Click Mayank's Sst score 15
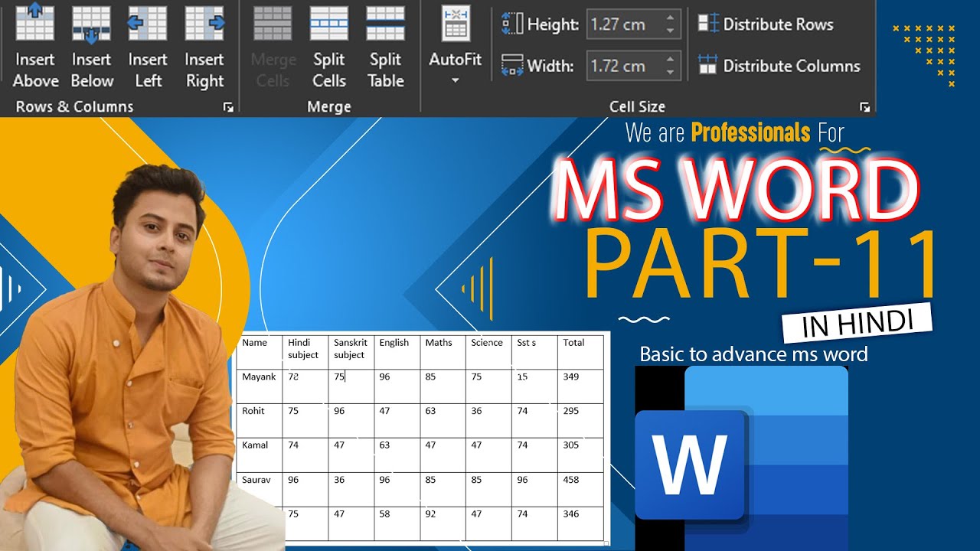 pyautogui.click(x=521, y=377)
